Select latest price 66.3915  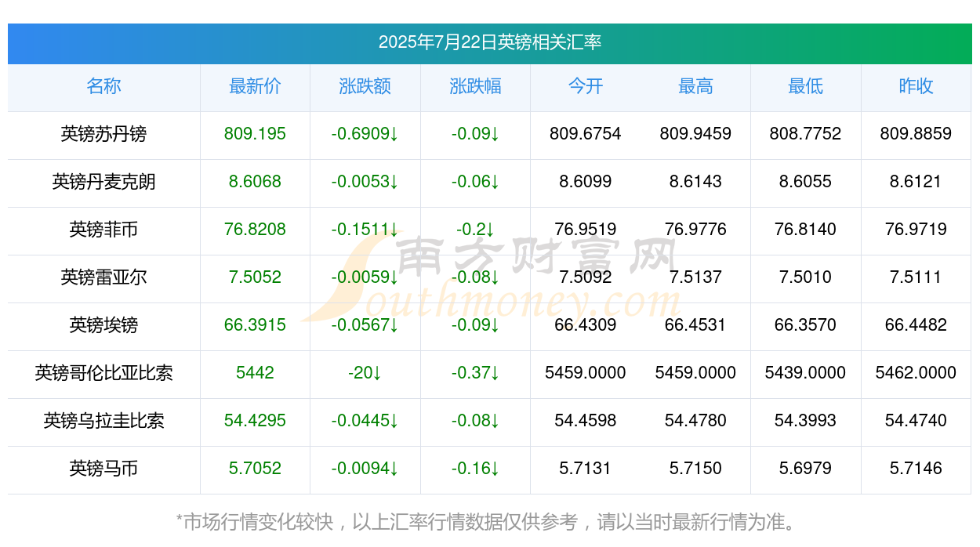pos(255,325)
